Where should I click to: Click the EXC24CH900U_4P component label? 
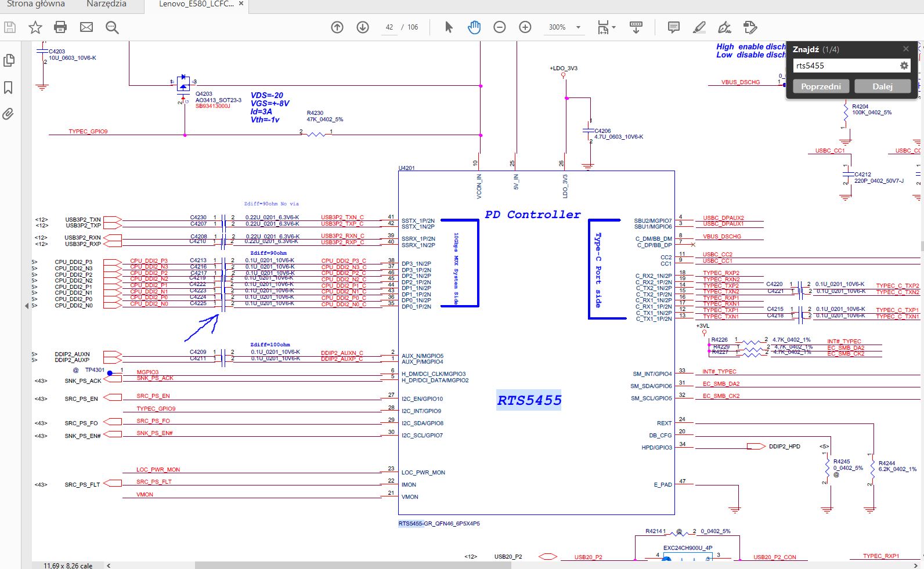(688, 548)
